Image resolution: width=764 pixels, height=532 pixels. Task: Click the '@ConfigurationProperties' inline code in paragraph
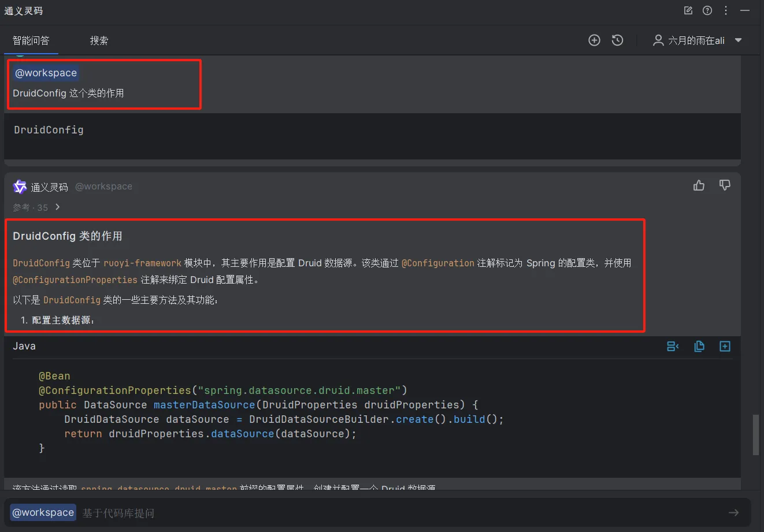tap(75, 280)
